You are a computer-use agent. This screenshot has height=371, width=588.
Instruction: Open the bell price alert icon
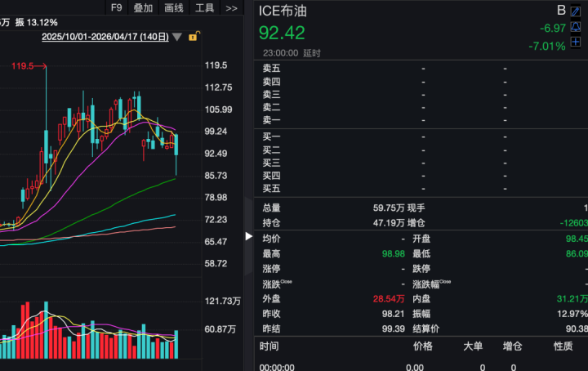pos(576,27)
